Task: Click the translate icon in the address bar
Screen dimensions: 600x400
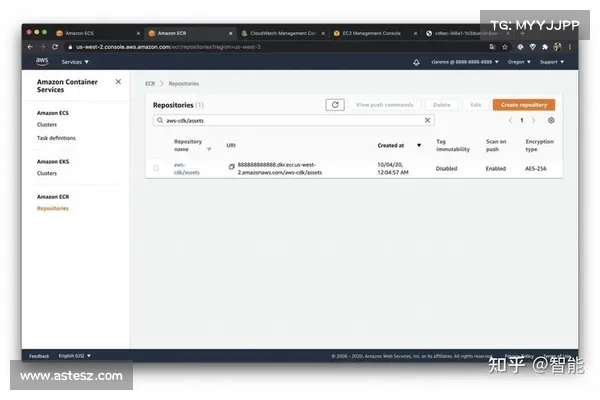Action: 492,47
